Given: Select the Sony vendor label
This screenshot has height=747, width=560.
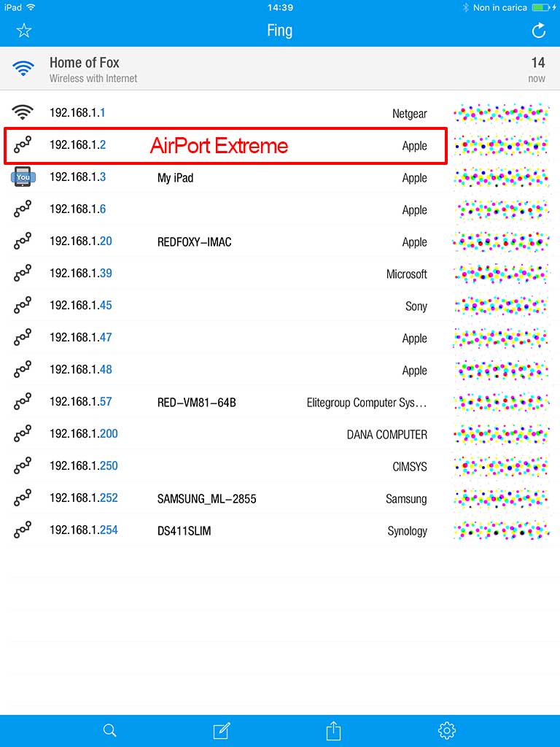Looking at the screenshot, I should [416, 306].
